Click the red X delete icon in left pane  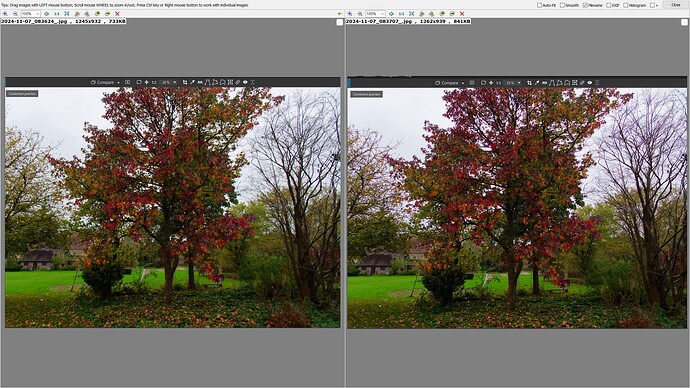point(117,14)
